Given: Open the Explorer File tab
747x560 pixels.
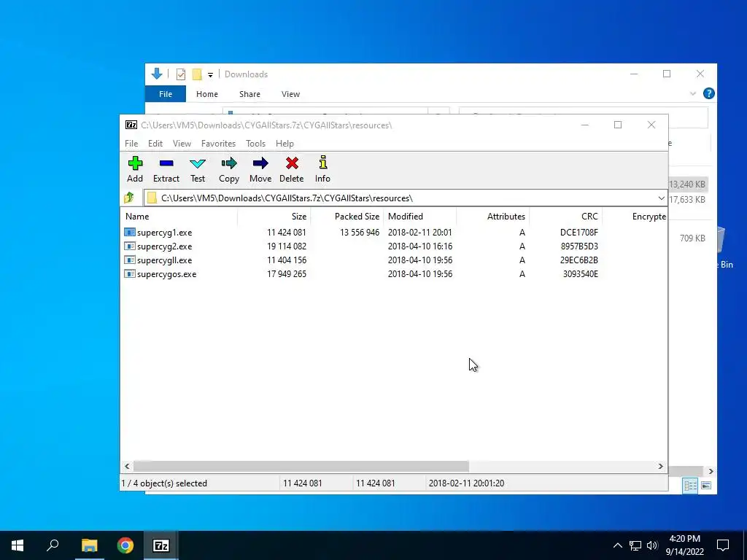Looking at the screenshot, I should coord(166,94).
